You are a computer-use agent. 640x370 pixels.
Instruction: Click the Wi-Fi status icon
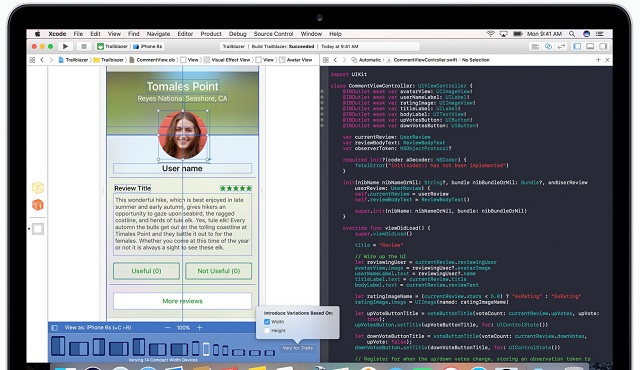(x=491, y=34)
